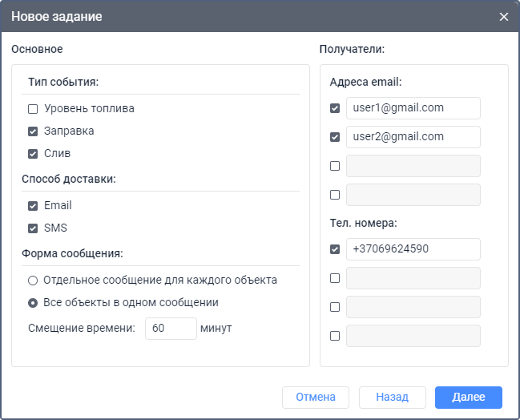
Task: Enable the Уровень топлива checkbox
Action: [33, 109]
